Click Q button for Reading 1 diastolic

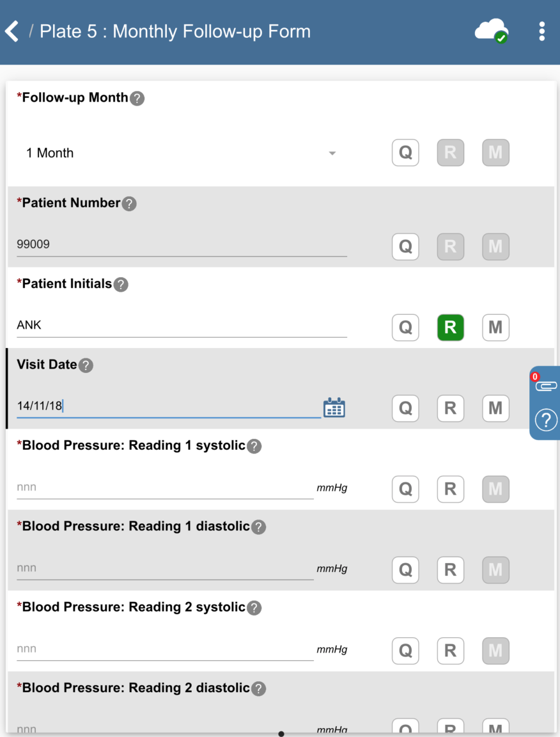(x=405, y=569)
